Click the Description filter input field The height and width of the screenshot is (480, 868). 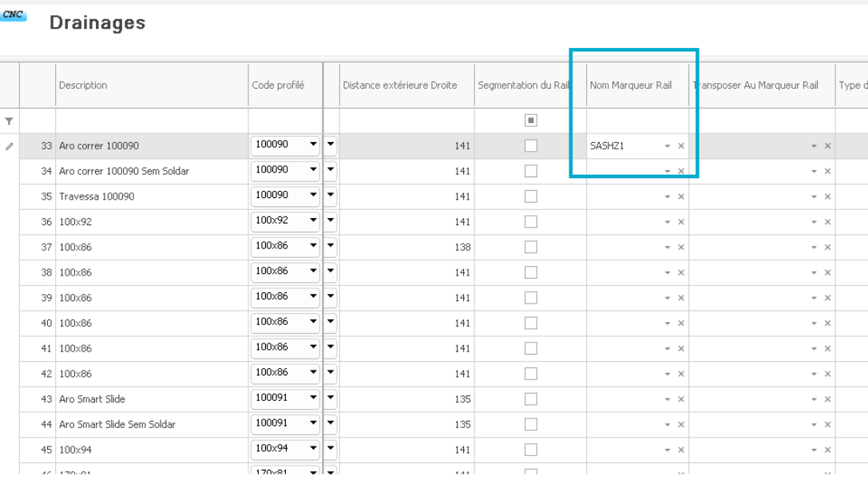[152, 121]
